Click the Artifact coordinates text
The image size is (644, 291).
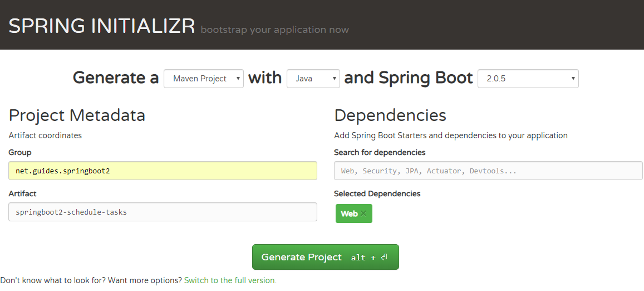tap(45, 135)
